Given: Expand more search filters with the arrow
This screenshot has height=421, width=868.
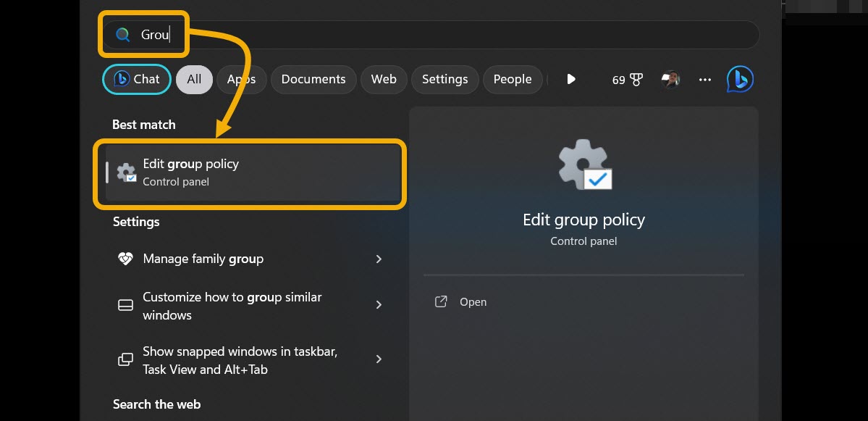Looking at the screenshot, I should tap(571, 79).
